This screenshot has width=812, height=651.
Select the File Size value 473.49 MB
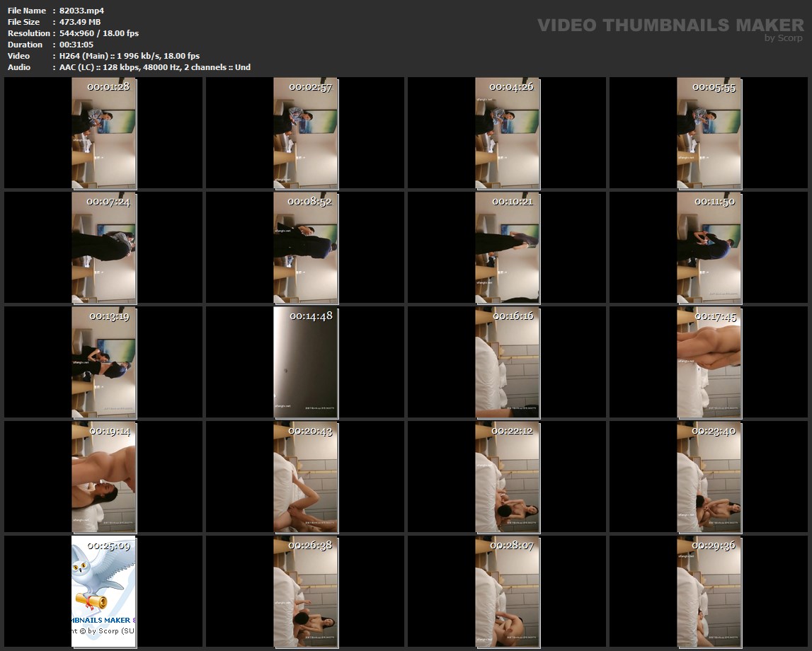coord(80,22)
